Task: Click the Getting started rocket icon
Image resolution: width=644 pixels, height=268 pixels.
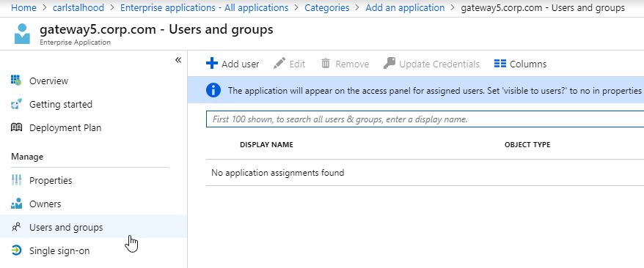Action: click(x=16, y=104)
